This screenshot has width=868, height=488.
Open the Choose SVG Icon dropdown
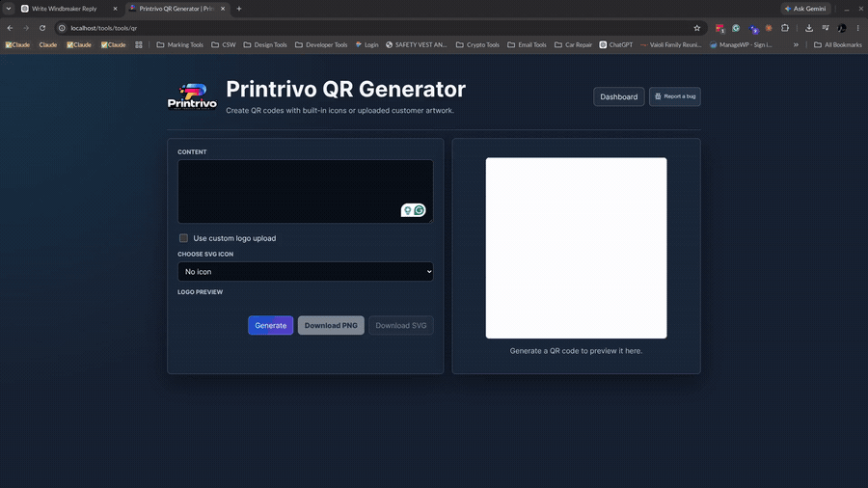pos(305,272)
